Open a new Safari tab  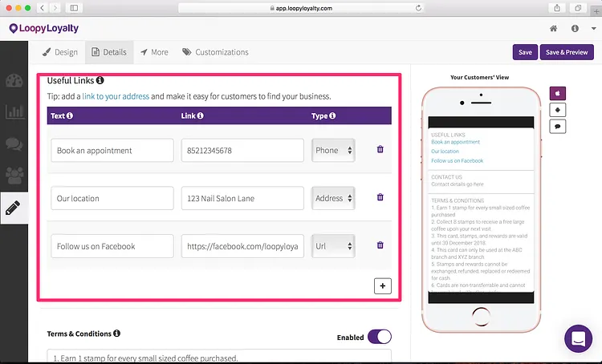596,11
